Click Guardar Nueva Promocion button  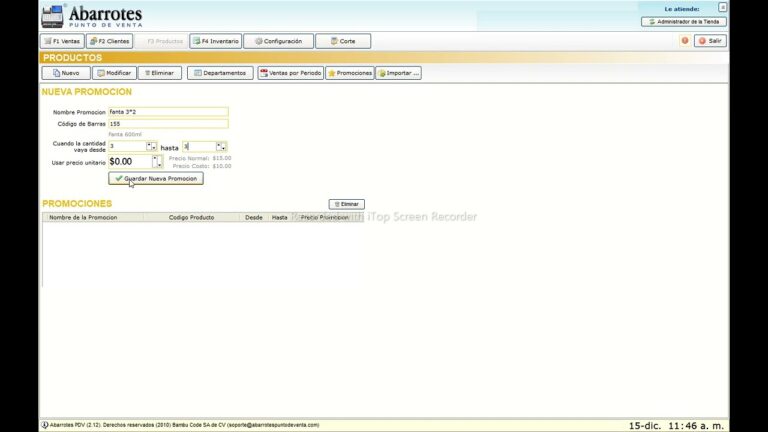pos(156,178)
